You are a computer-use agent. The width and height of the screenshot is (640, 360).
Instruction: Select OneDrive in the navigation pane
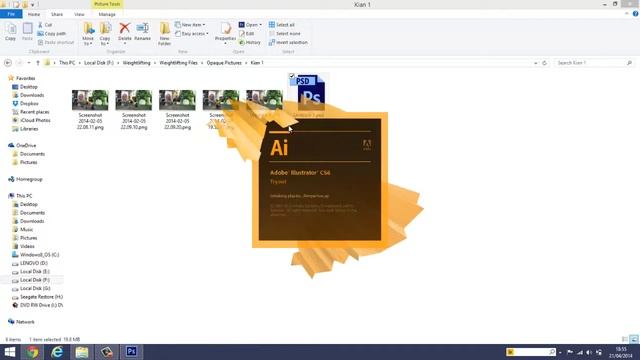(26, 145)
